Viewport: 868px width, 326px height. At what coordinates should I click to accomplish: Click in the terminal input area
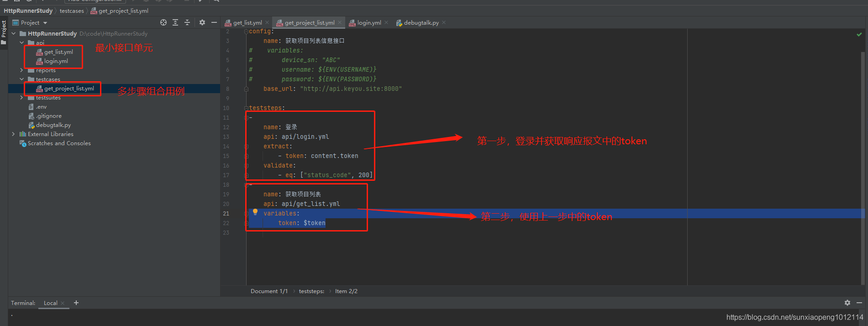[434, 317]
